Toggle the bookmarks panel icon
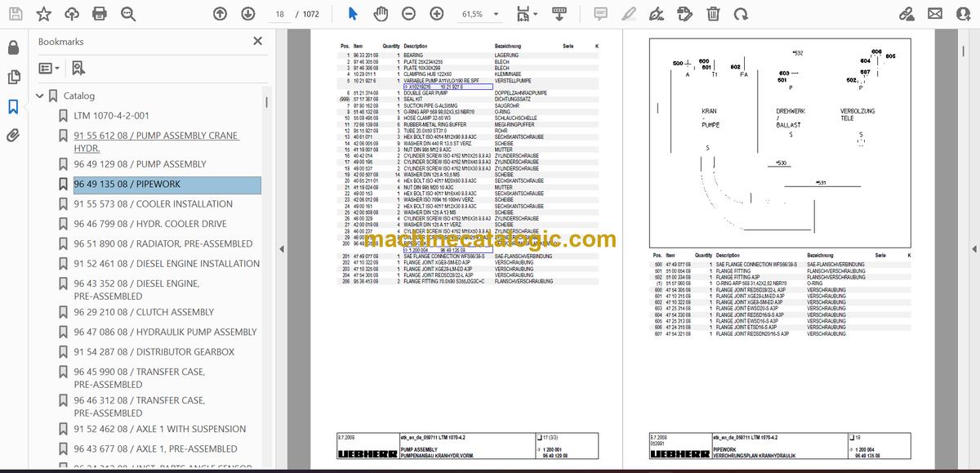The height and width of the screenshot is (473, 980). 13,106
